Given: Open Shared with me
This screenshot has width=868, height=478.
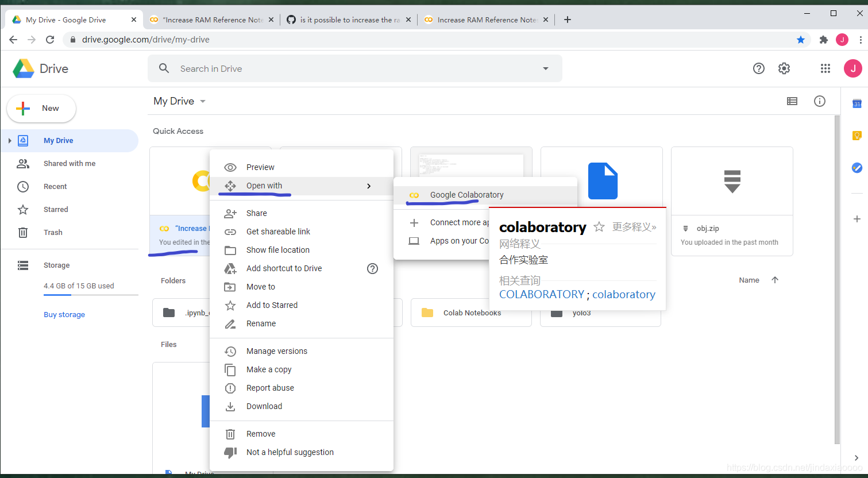Looking at the screenshot, I should point(70,164).
